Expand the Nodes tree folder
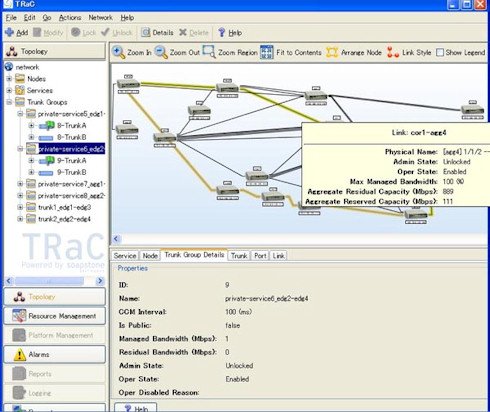This screenshot has height=412, width=490. 9,79
